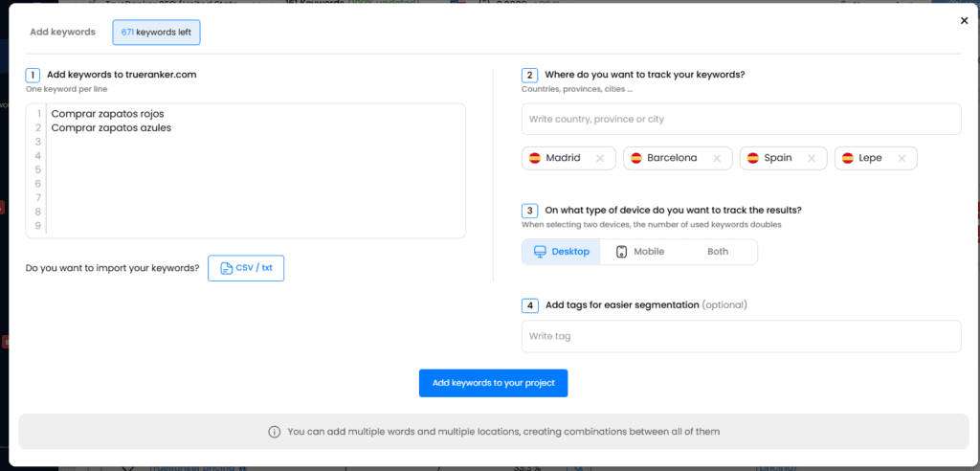Click the Write tag input field
Viewport: 980px width, 471px height.
741,336
